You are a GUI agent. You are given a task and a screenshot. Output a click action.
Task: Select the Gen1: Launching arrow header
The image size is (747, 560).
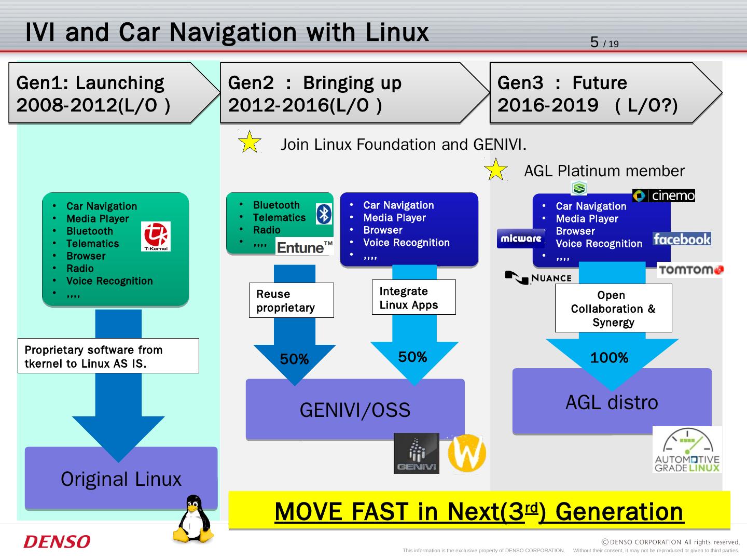(114, 93)
